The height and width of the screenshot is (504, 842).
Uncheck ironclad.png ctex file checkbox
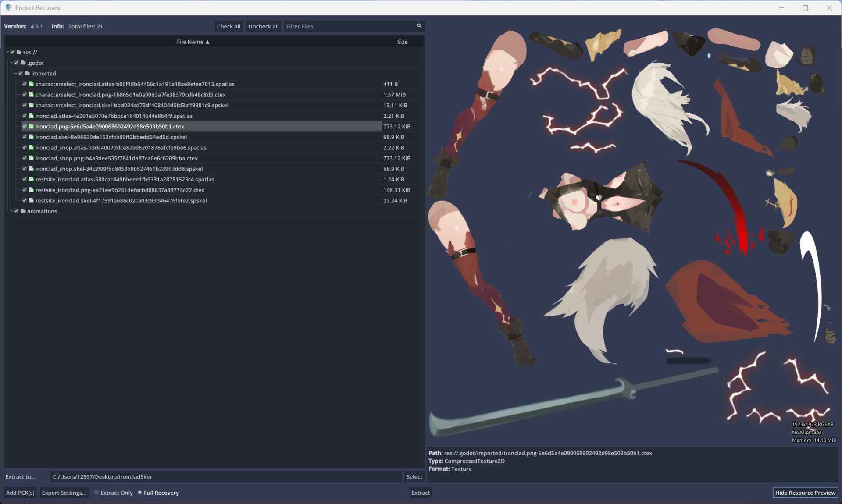(25, 126)
